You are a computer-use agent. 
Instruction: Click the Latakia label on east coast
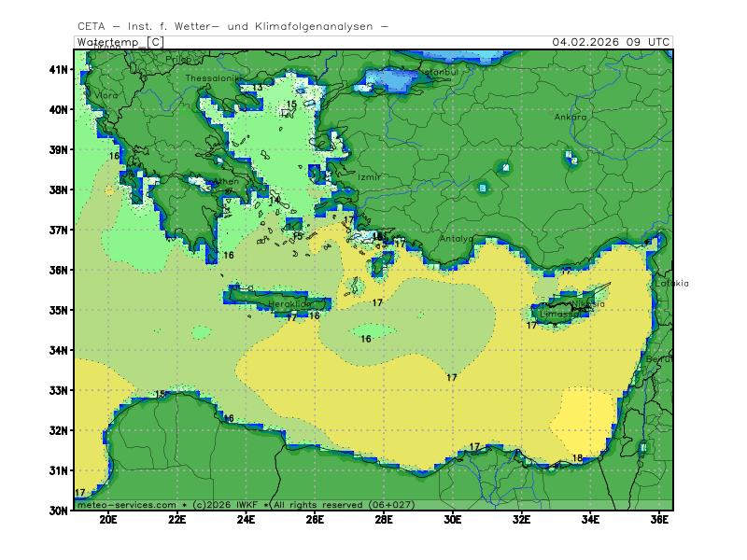(x=671, y=284)
